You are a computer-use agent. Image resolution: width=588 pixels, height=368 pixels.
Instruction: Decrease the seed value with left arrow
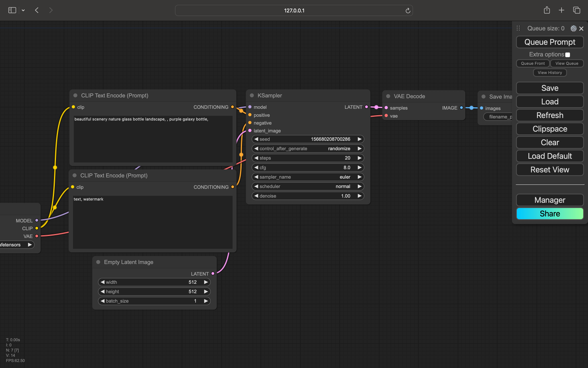(x=256, y=139)
